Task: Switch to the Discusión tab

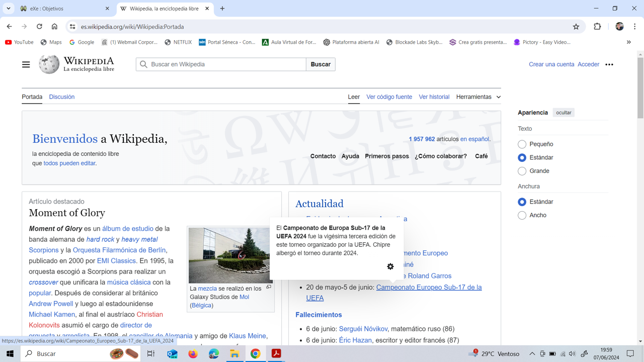Action: 62,97
